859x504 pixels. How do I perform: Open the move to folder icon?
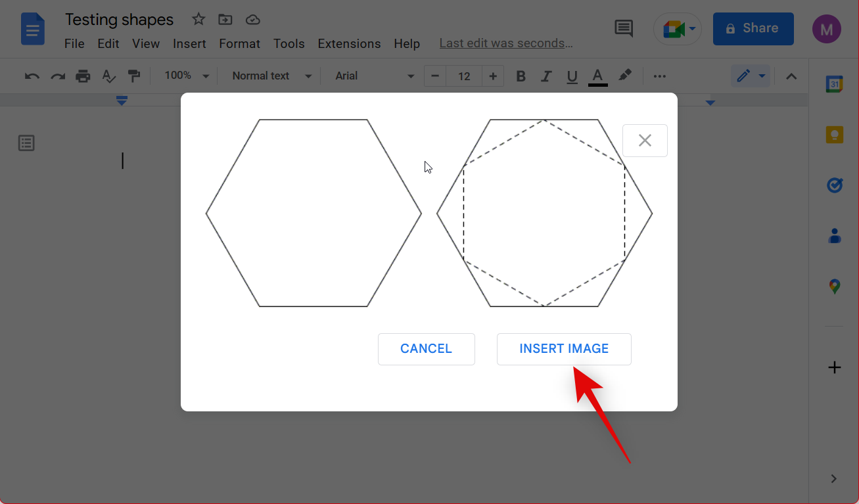[225, 19]
